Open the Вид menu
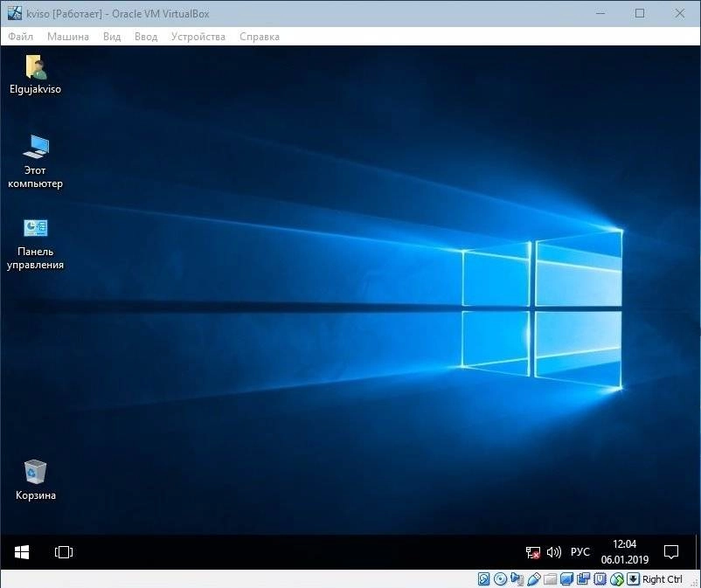Viewport: 701px width, 588px height. click(x=112, y=37)
